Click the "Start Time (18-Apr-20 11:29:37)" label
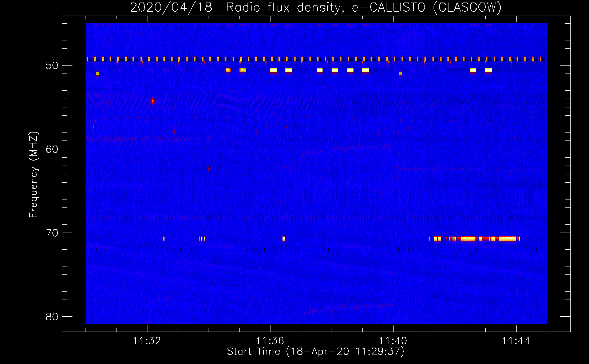Viewport: 589px width, 364px height. 316,352
